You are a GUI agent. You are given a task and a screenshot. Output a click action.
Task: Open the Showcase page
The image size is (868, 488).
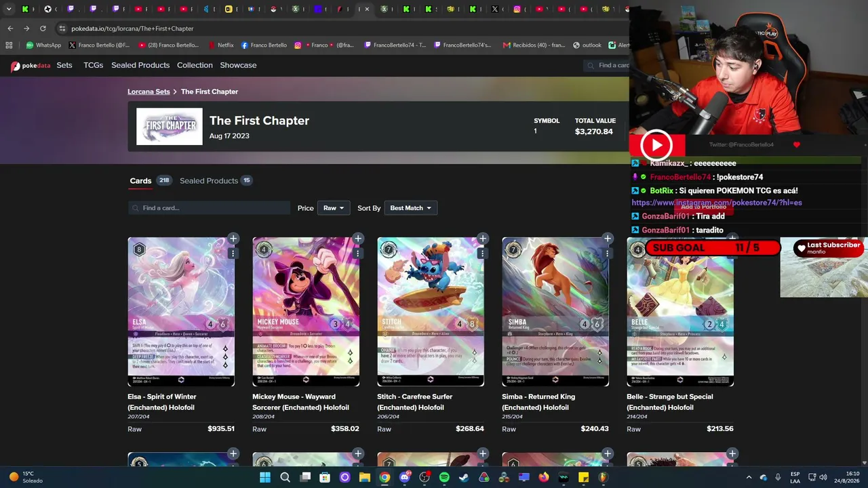point(238,65)
